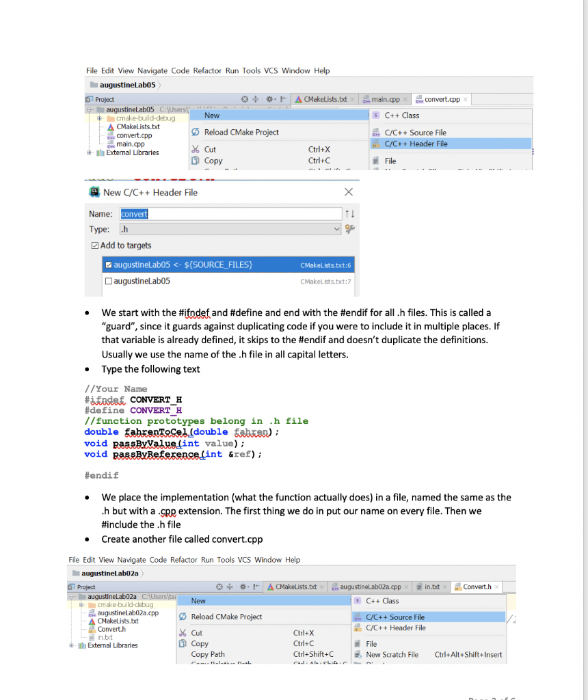
Task: Click hide-panel icon in augustineLab05 Project panel
Action: [284, 99]
